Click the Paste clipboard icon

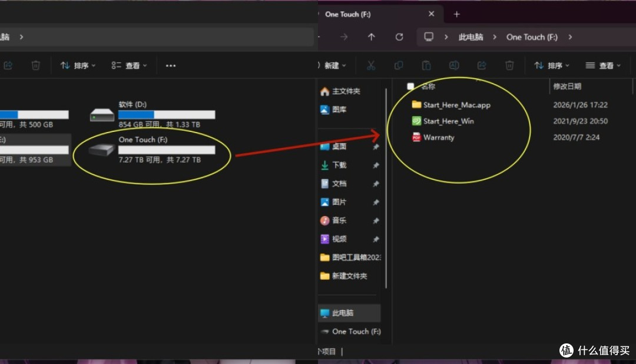tap(426, 65)
